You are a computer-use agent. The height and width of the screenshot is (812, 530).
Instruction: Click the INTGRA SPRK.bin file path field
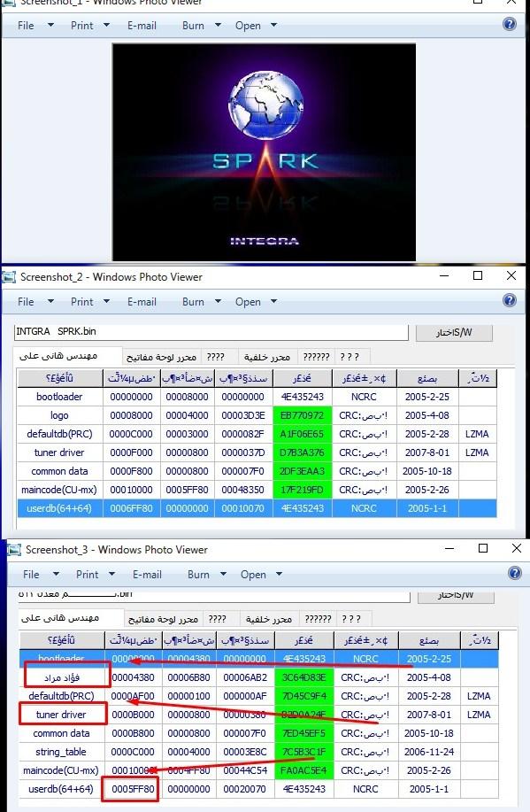[211, 332]
